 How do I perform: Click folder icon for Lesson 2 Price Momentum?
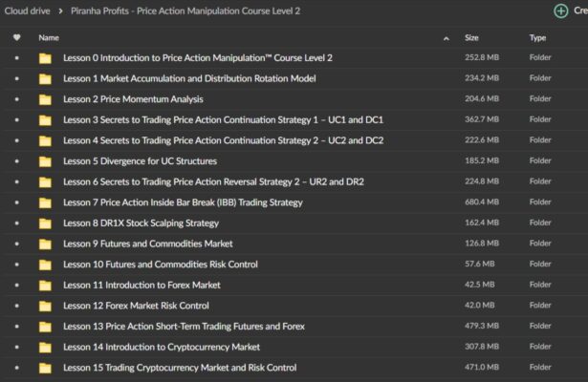[45, 99]
